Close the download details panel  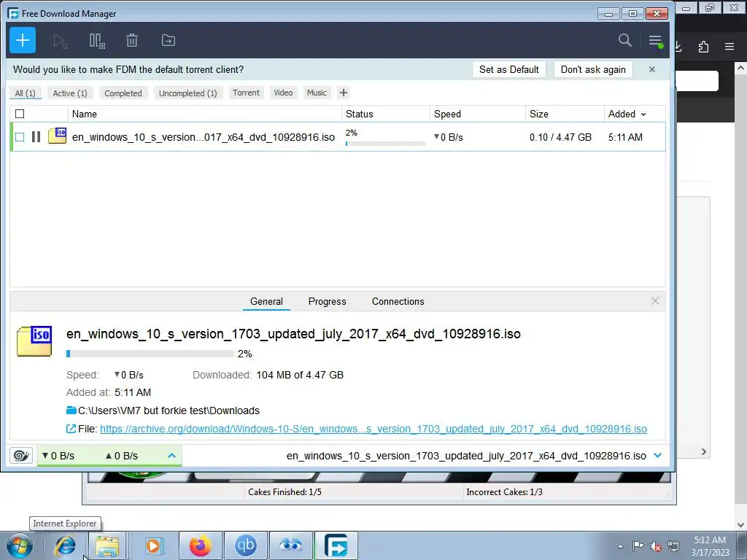coord(655,301)
